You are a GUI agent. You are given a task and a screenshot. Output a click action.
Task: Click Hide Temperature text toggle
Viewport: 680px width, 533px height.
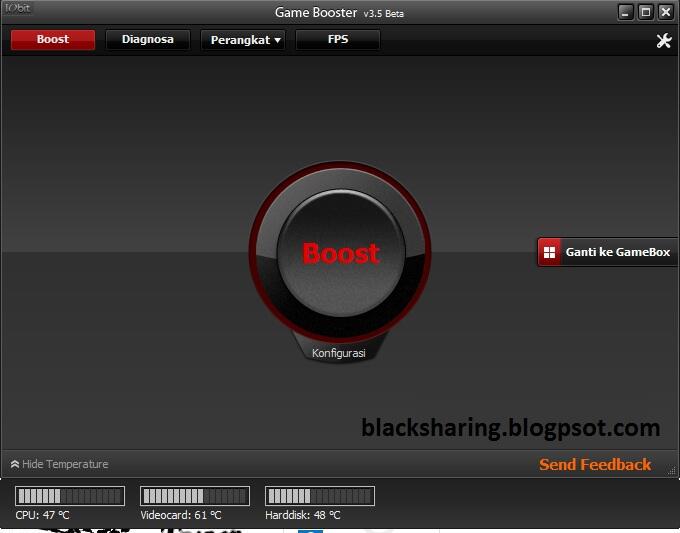65,464
